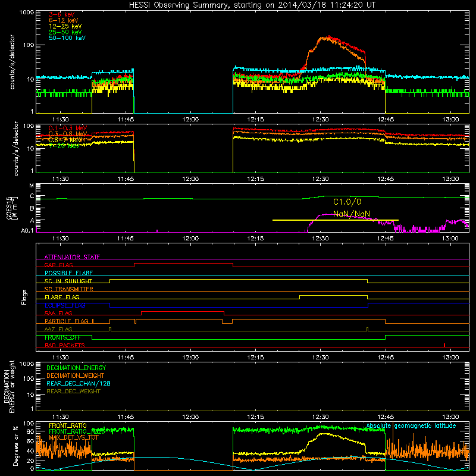Select the orange 6-12 keV legend label
This screenshot has width=476, height=476.
click(x=63, y=20)
